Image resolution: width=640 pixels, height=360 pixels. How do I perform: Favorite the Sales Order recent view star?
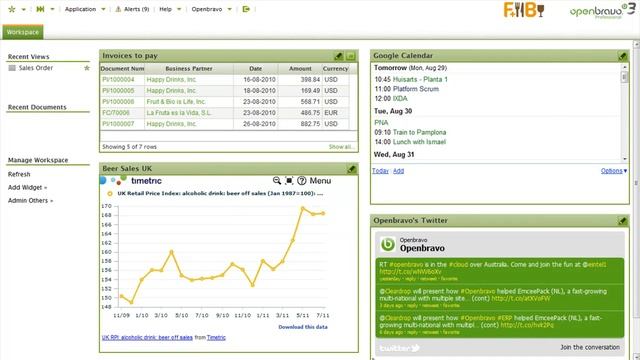87,68
